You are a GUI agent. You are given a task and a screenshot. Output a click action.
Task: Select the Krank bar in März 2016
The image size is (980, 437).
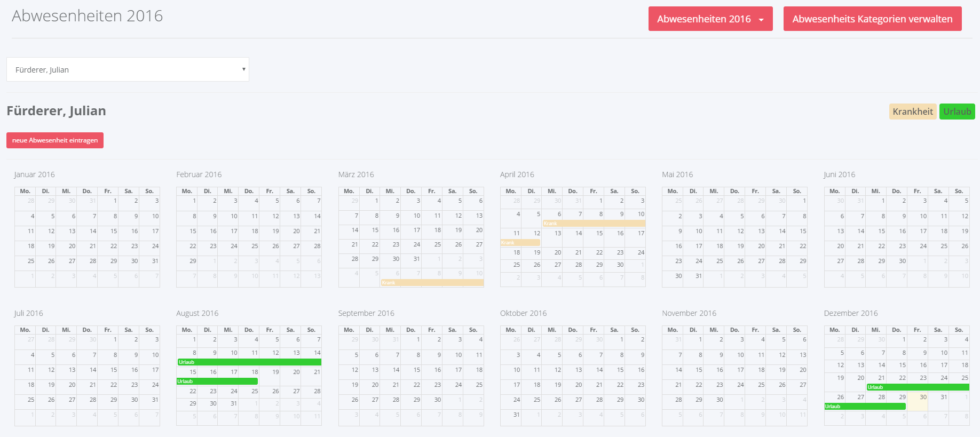click(x=432, y=283)
